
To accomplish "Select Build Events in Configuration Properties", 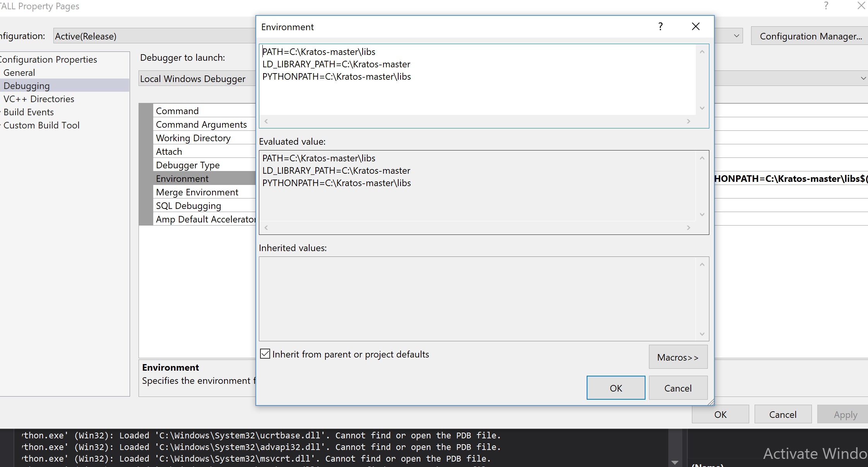I will point(29,112).
